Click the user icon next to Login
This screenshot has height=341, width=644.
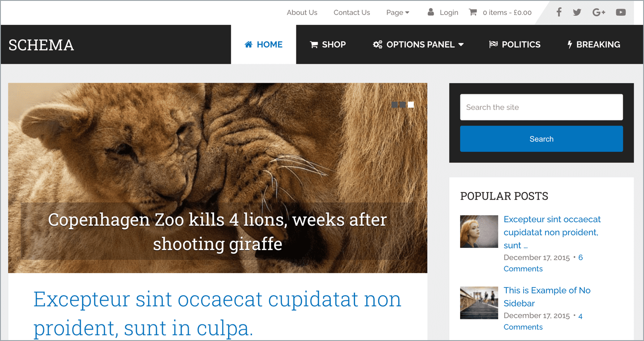click(x=430, y=12)
